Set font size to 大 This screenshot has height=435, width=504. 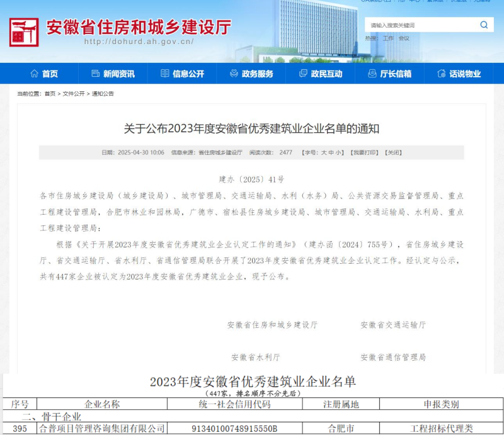pos(324,152)
